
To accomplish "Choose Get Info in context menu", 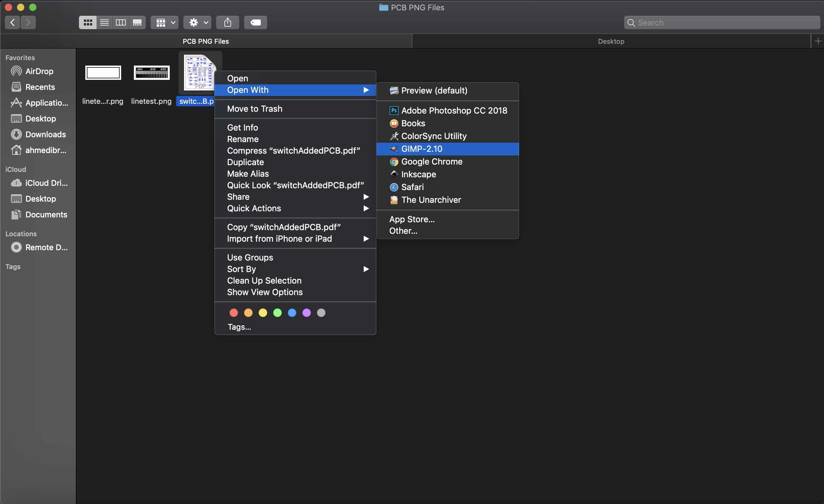I will click(295, 127).
